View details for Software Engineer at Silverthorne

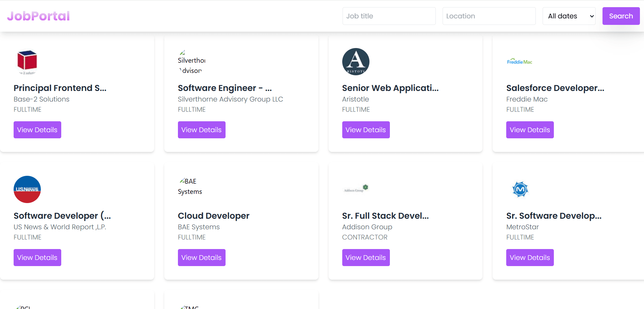click(x=201, y=129)
